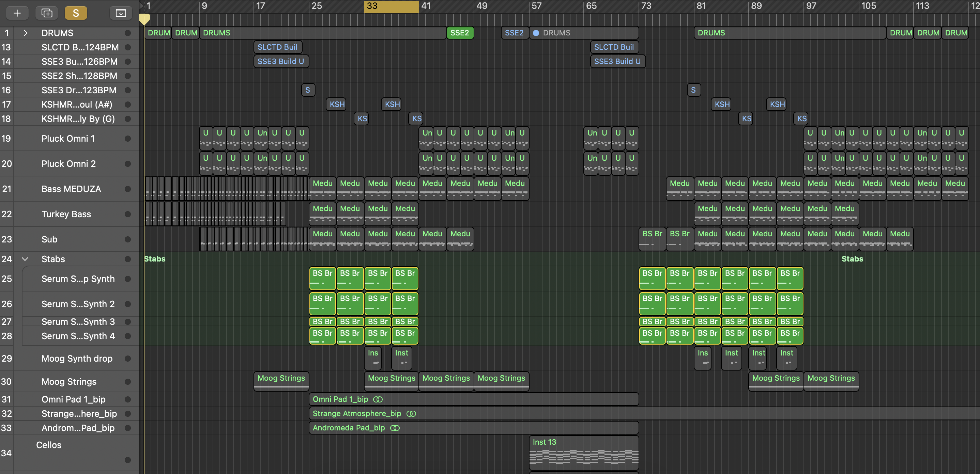Toggle the Pluck Omni 1 track dot

click(128, 139)
